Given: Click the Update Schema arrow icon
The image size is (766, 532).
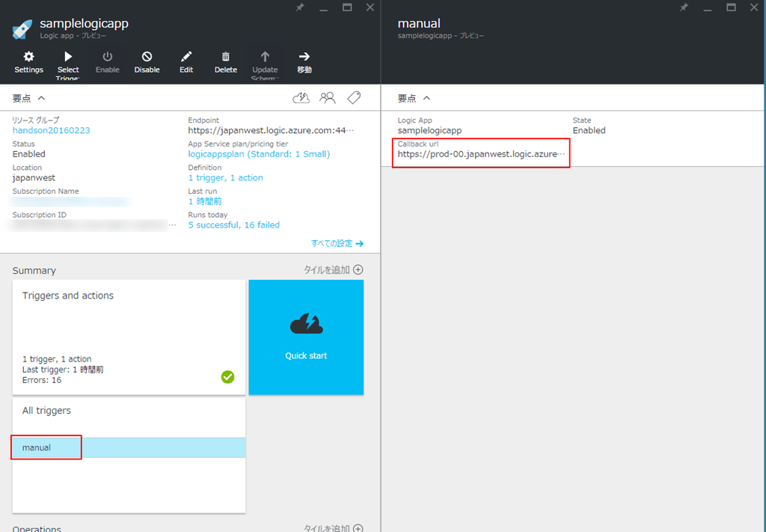Looking at the screenshot, I should point(265,57).
